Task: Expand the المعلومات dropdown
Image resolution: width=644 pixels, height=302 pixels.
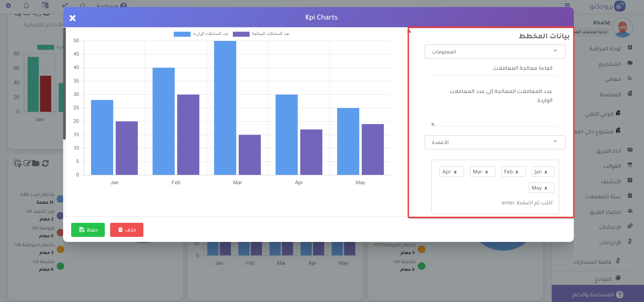Action: 495,52
